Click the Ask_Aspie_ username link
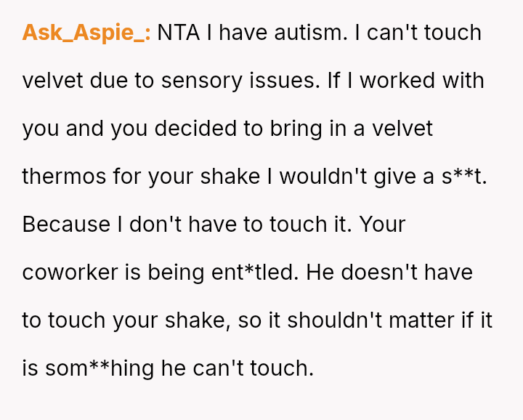Screen dimensions: 523x420 pyautogui.click(x=86, y=33)
